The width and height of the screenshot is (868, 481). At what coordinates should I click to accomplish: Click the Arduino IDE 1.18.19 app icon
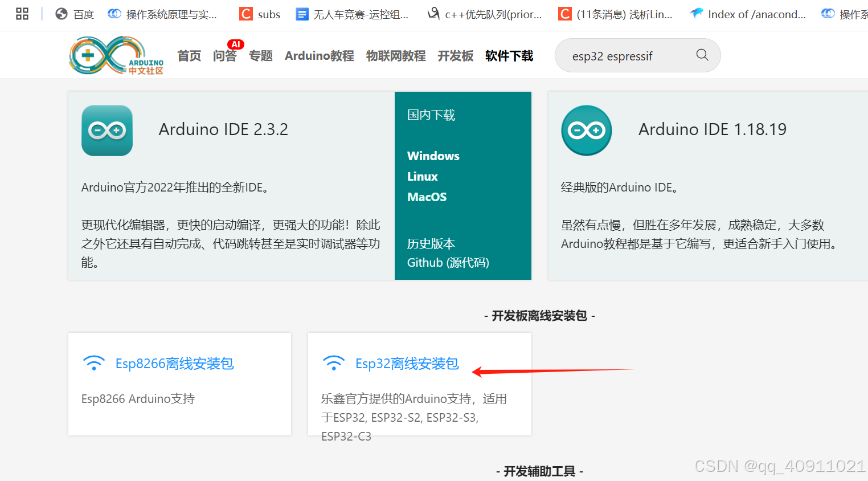(x=587, y=131)
